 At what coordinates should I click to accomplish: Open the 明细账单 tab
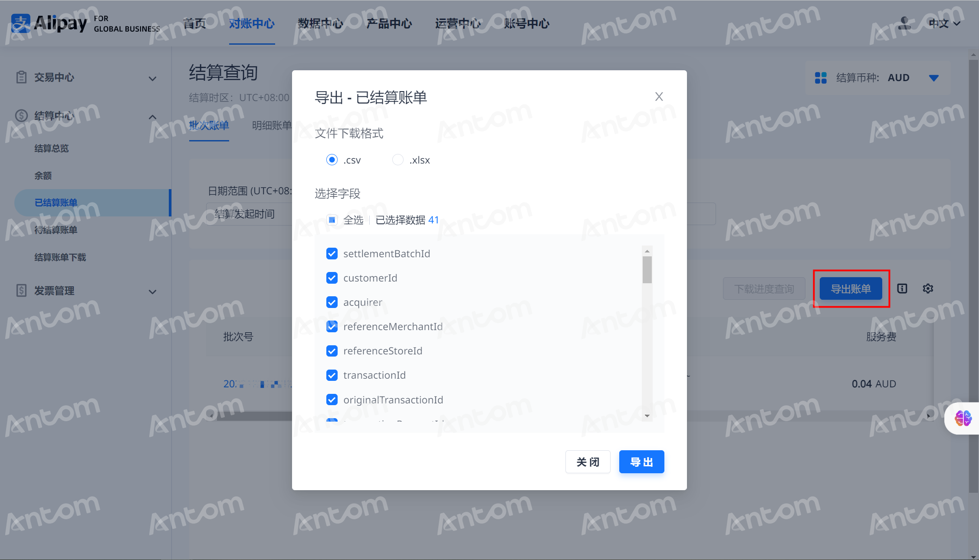coord(272,126)
